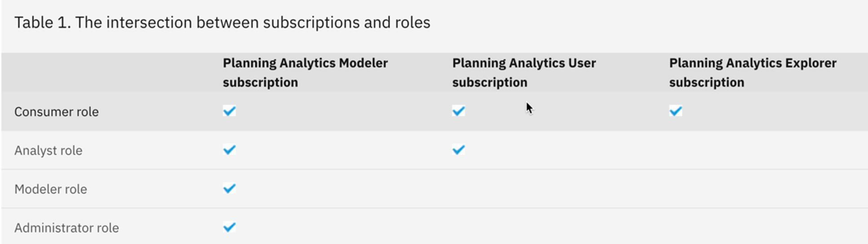Select the Planning Analytics User subscription header
The width and height of the screenshot is (868, 244).
tap(524, 72)
